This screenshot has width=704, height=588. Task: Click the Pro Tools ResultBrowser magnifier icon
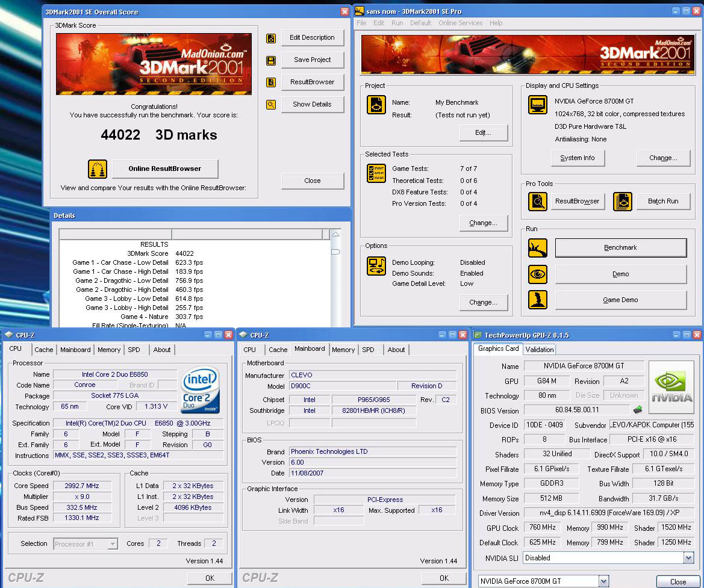pyautogui.click(x=537, y=202)
